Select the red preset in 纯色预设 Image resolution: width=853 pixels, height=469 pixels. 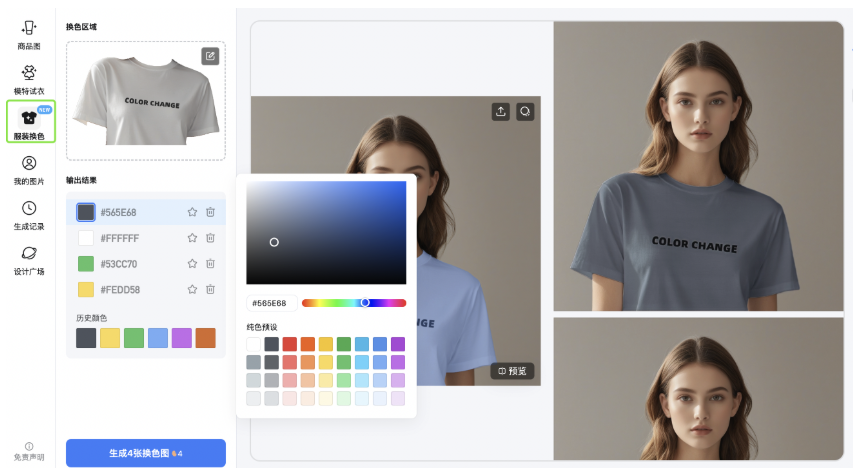(x=290, y=344)
